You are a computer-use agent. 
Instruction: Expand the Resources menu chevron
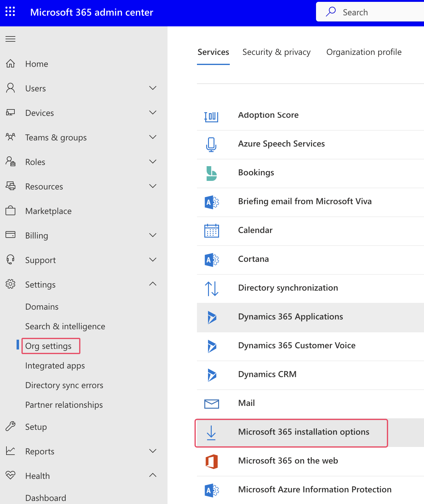[153, 186]
